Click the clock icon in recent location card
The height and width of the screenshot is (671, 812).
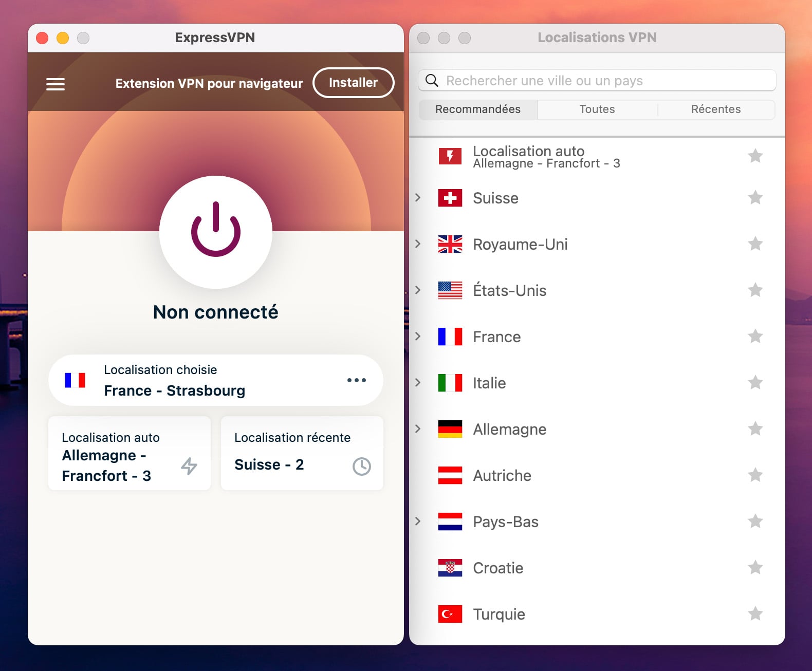362,466
